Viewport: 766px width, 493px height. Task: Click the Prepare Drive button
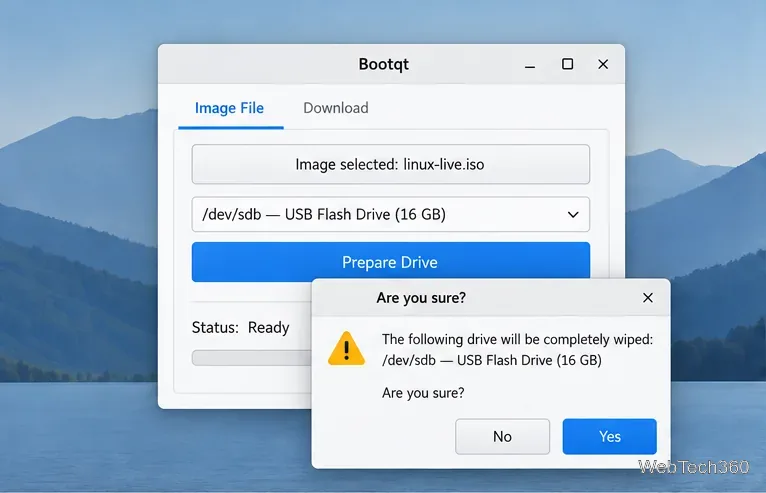pyautogui.click(x=390, y=261)
